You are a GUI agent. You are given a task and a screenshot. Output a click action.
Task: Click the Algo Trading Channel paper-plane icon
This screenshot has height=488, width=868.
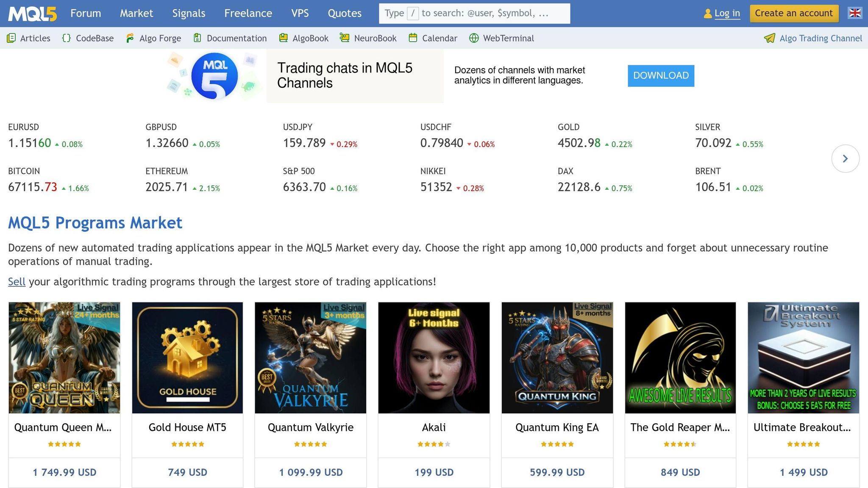tap(769, 38)
